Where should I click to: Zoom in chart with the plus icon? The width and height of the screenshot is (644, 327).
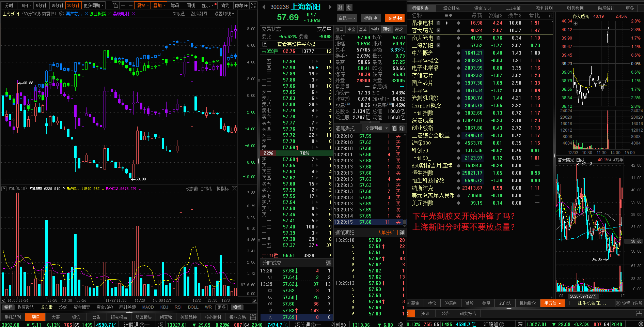pyautogui.click(x=123, y=5)
